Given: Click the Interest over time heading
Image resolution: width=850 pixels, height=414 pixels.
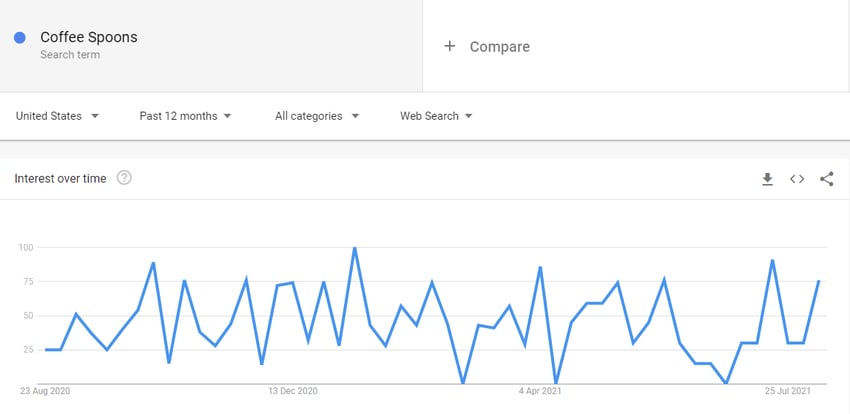Looking at the screenshot, I should (x=60, y=178).
